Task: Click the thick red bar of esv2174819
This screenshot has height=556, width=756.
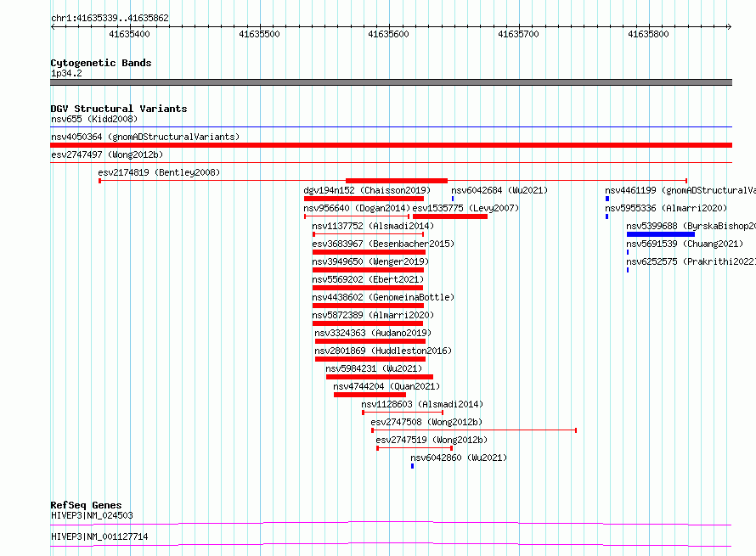Action: click(x=397, y=181)
